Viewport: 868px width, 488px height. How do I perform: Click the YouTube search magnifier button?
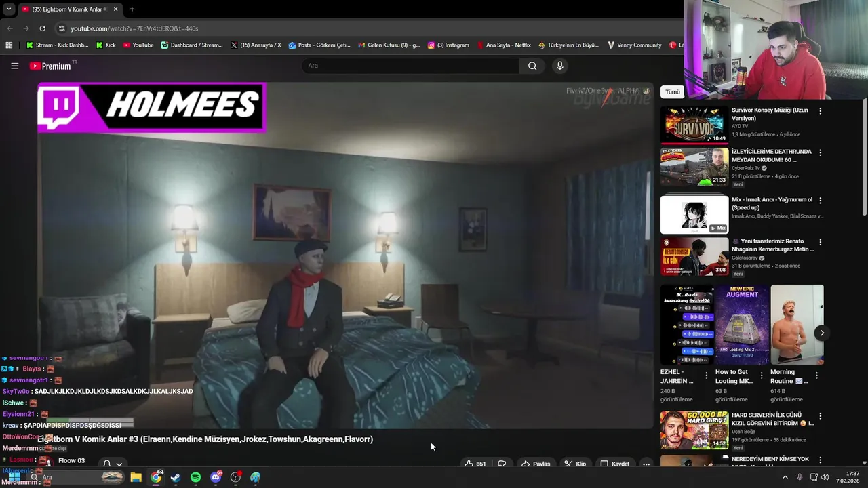pyautogui.click(x=532, y=66)
